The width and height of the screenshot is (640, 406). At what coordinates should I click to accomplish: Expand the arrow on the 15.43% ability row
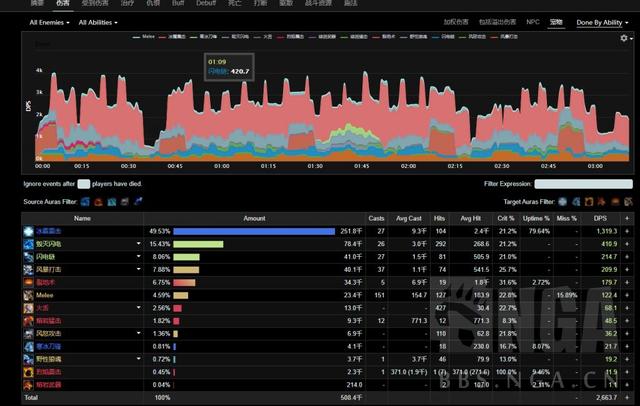click(x=138, y=244)
